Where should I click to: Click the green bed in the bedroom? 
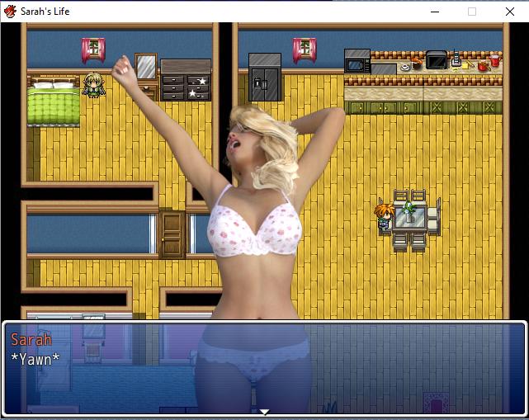53,102
